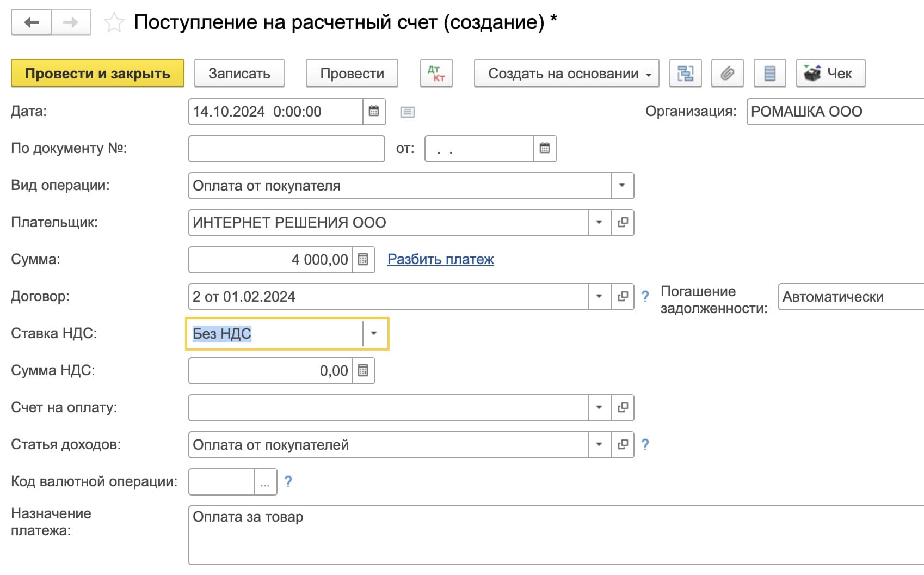The image size is (924, 575).
Task: Show Дт/Кт accounting entries
Action: tap(436, 74)
